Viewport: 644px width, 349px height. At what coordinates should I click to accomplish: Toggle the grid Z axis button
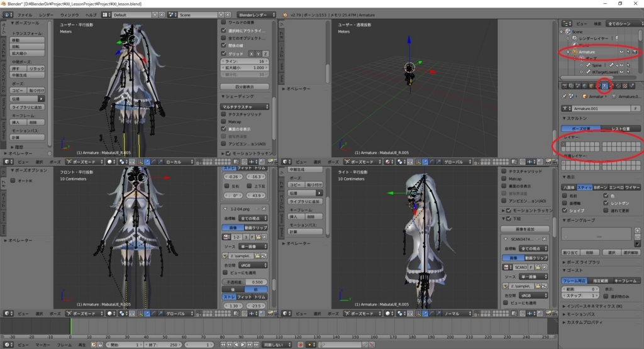click(x=265, y=54)
